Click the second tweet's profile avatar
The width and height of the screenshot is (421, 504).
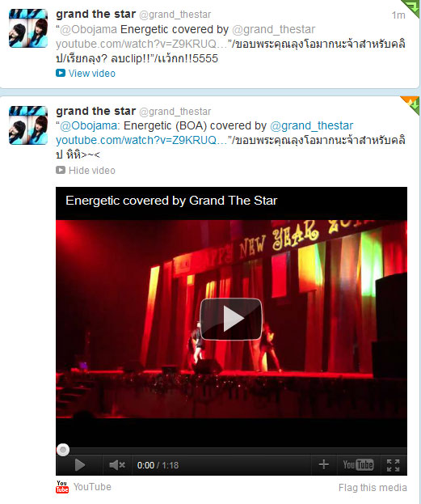click(28, 125)
